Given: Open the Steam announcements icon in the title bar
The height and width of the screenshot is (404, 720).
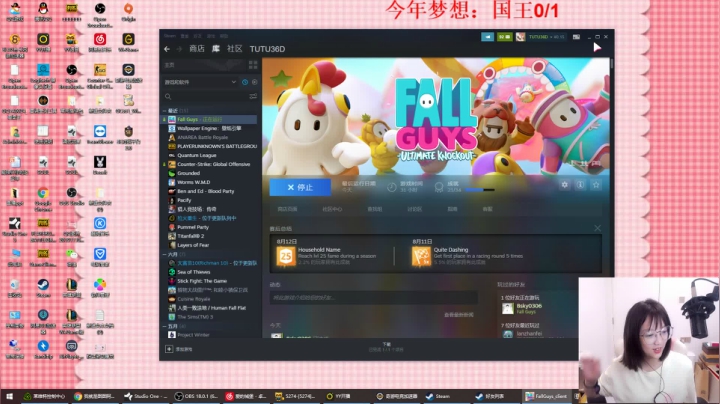Looking at the screenshot, I should [x=487, y=37].
